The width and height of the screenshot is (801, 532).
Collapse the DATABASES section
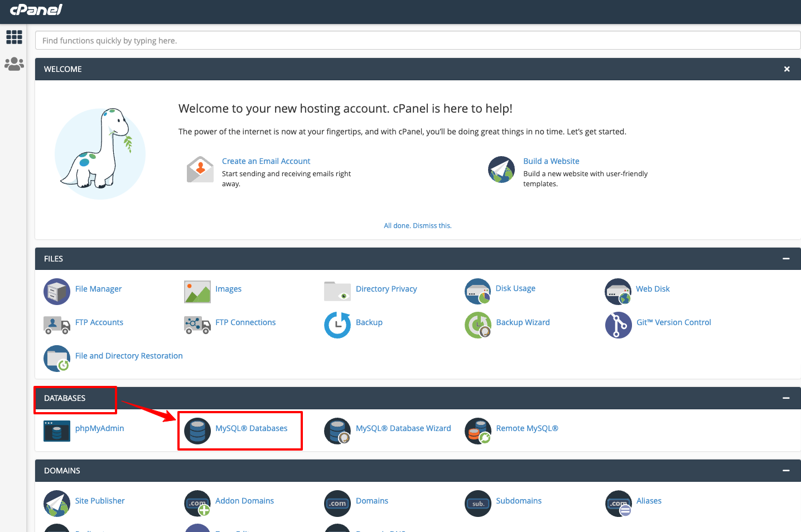tap(786, 398)
